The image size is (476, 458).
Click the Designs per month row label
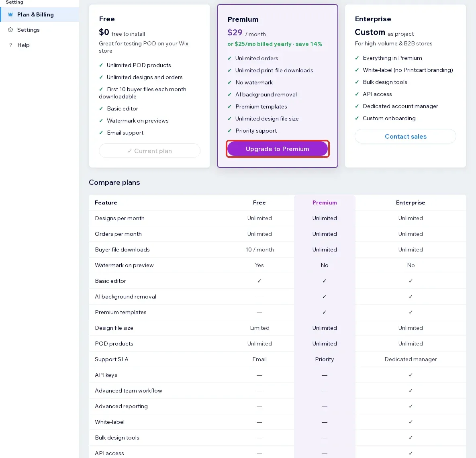point(120,218)
